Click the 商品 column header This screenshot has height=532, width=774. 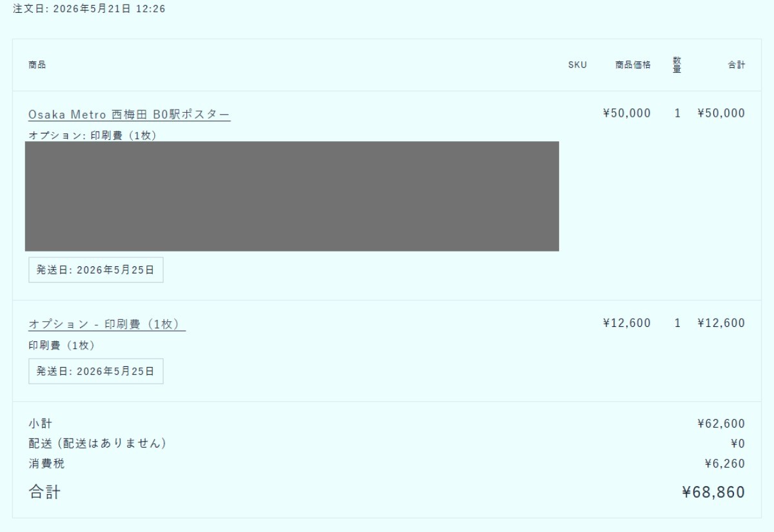click(x=37, y=65)
